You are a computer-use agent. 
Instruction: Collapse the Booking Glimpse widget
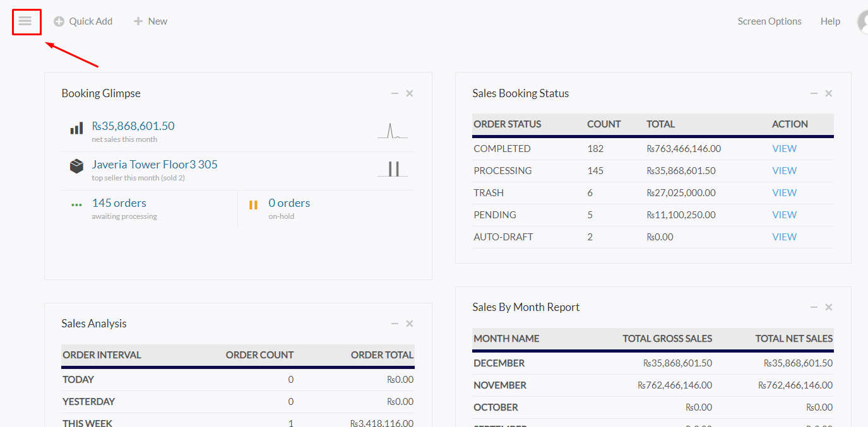coord(395,93)
